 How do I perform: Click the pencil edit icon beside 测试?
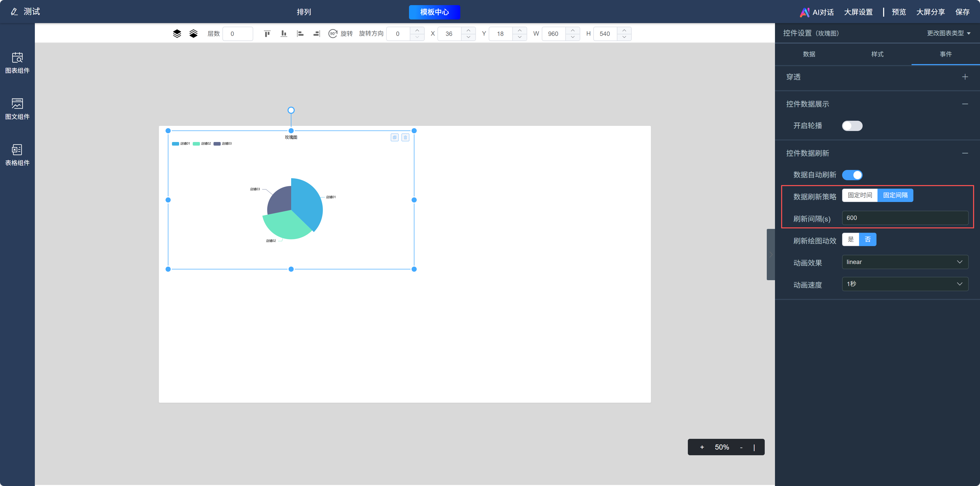pos(14,12)
